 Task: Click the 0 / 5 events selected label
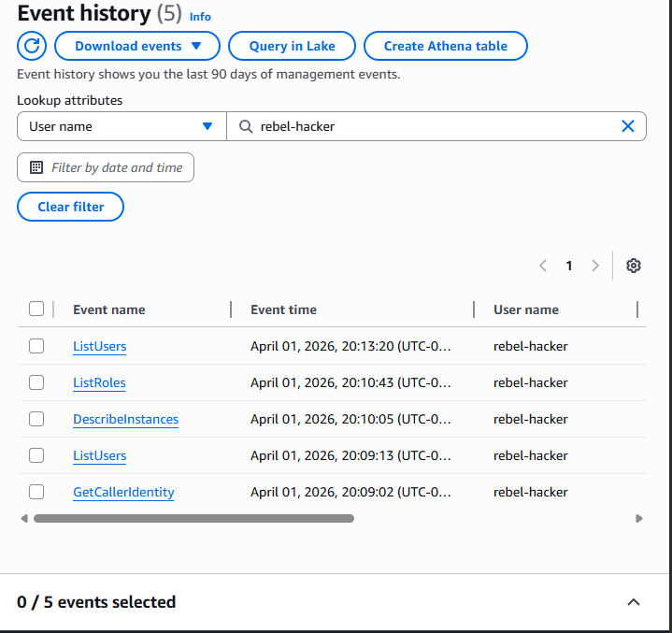[x=96, y=602]
